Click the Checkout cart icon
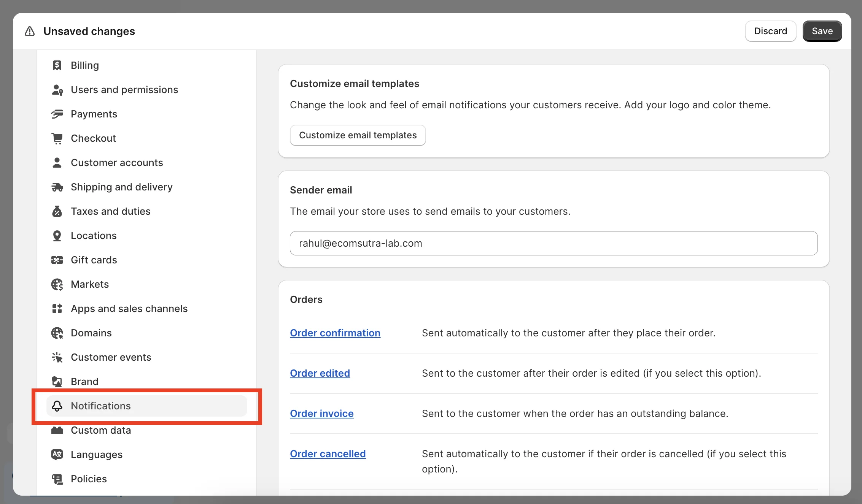862x504 pixels. (57, 138)
